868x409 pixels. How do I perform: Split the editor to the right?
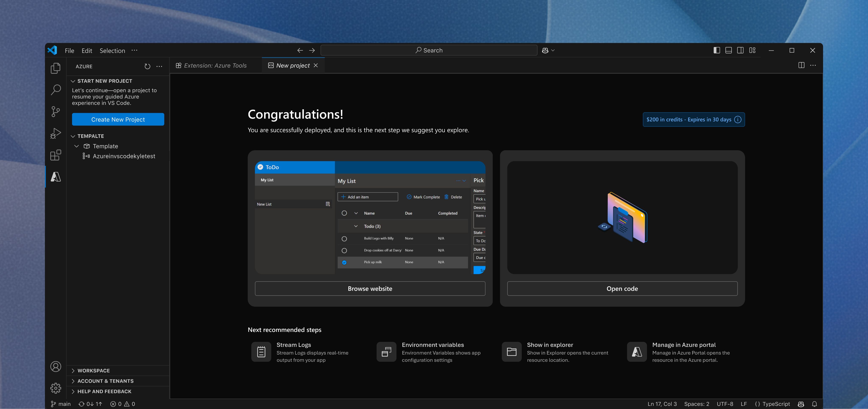click(801, 65)
